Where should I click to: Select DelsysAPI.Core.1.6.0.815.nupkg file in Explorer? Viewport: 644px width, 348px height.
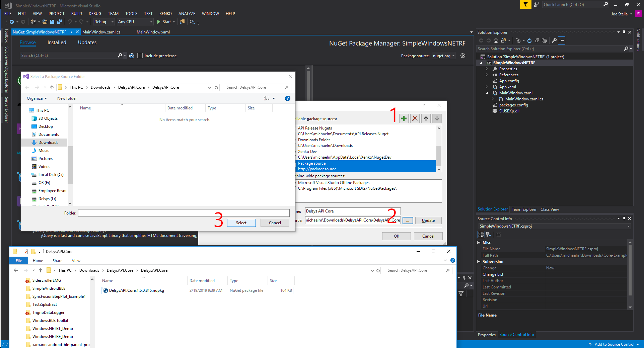[x=197, y=290]
